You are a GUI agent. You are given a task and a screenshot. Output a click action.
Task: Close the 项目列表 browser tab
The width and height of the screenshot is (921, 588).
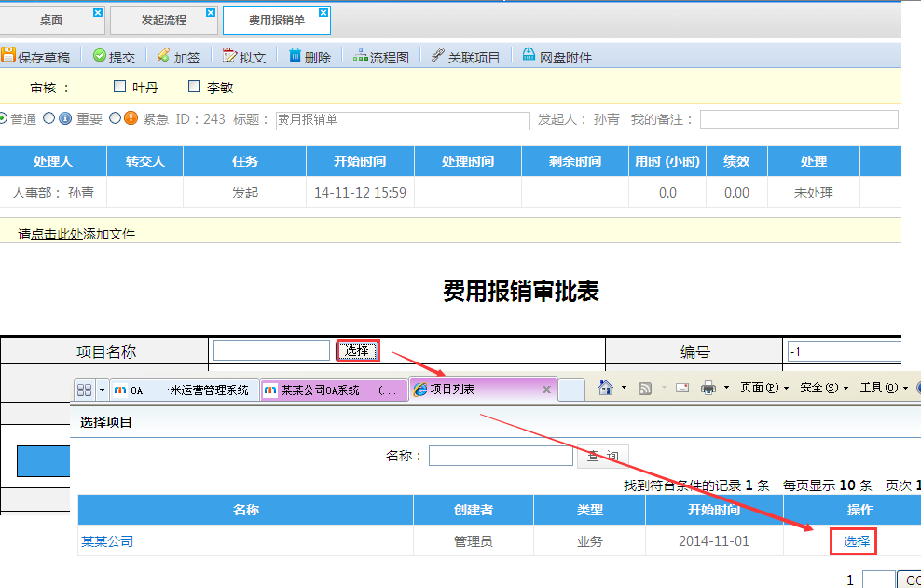[546, 390]
